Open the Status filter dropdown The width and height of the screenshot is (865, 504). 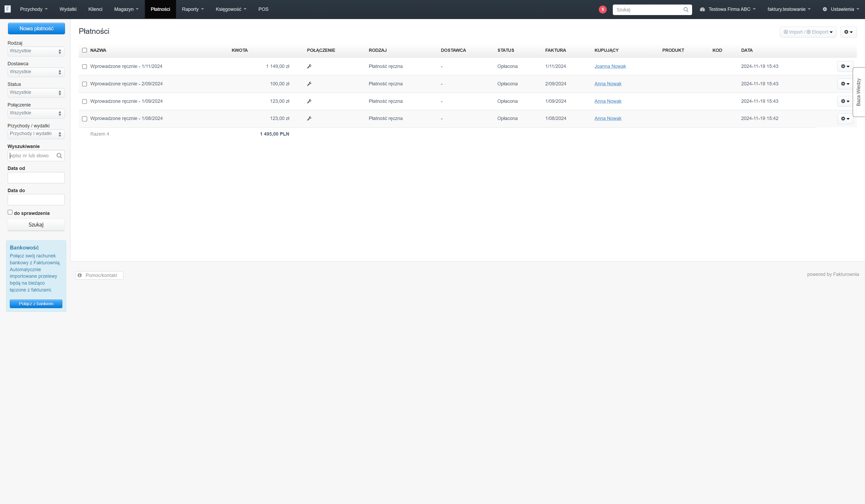(36, 93)
